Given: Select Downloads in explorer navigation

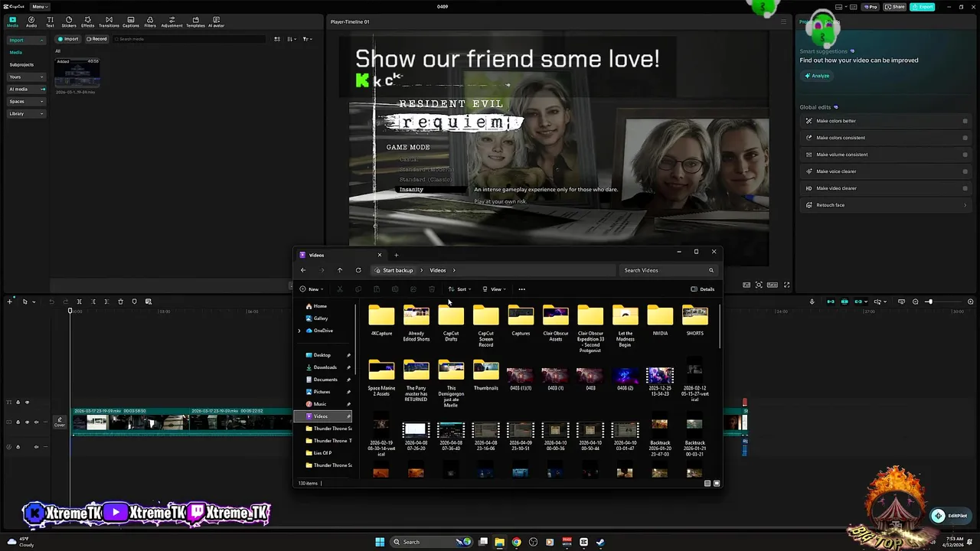Looking at the screenshot, I should pyautogui.click(x=325, y=367).
